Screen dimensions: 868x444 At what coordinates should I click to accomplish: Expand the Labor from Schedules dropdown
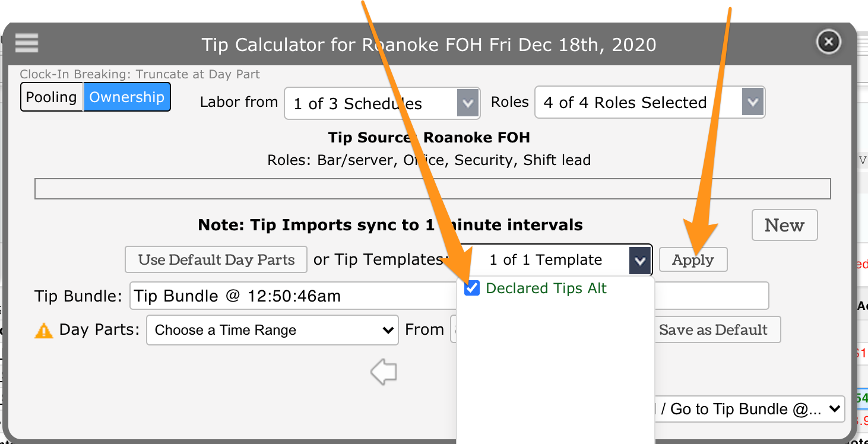(x=467, y=103)
